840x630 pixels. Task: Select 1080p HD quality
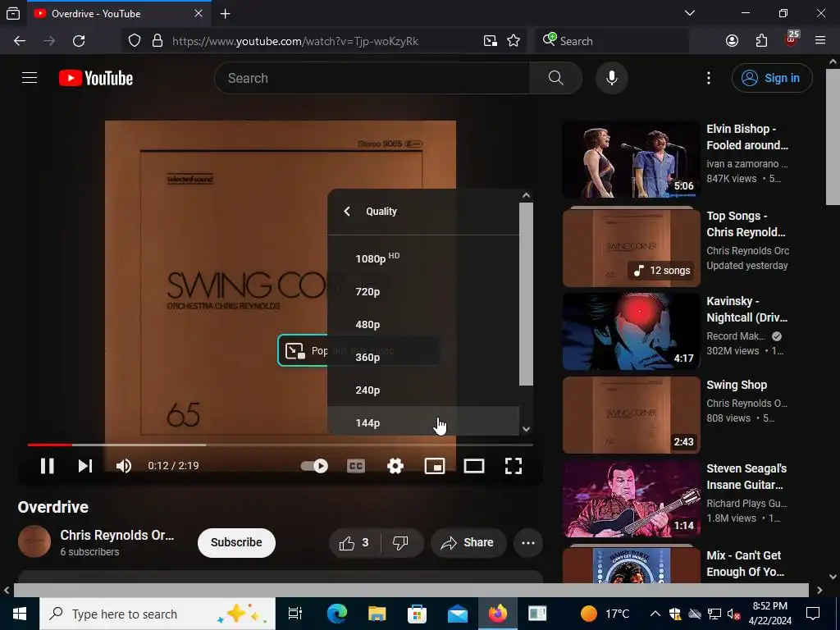423,258
